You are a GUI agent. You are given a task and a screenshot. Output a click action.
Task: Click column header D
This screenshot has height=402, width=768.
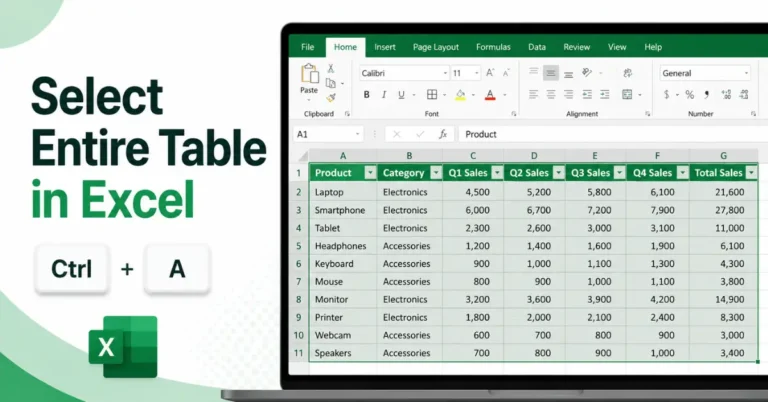pos(534,156)
